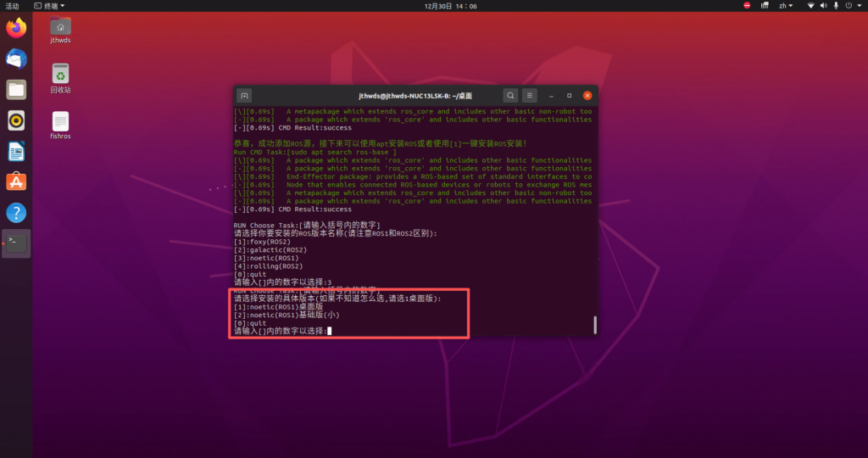The image size is (868, 458).
Task: Launch Firefox from the dock
Action: tap(16, 28)
